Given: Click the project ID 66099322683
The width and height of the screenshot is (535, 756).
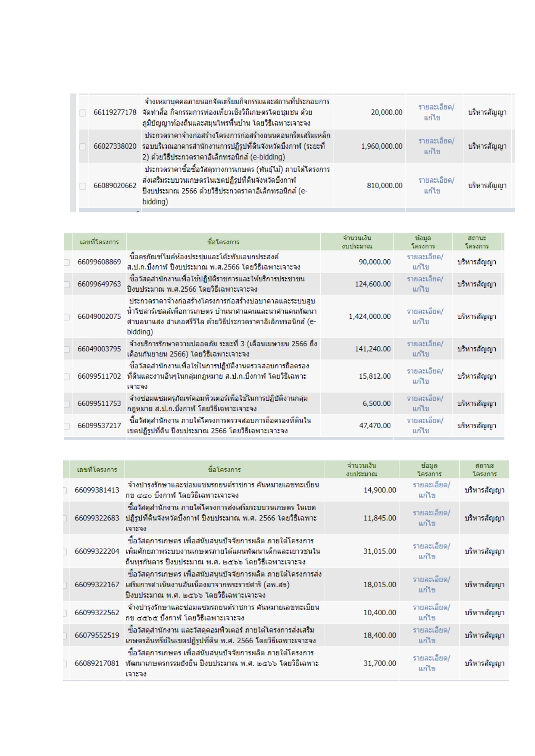Looking at the screenshot, I should [x=97, y=518].
